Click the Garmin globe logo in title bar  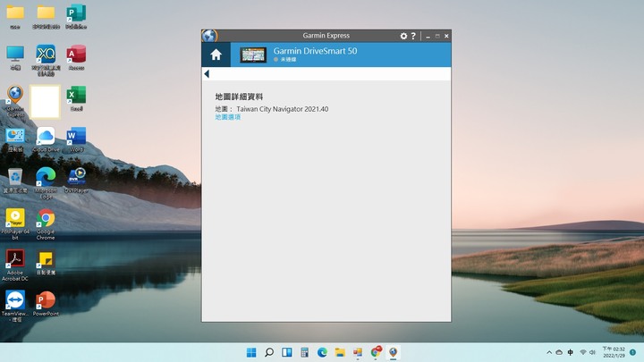pos(209,36)
